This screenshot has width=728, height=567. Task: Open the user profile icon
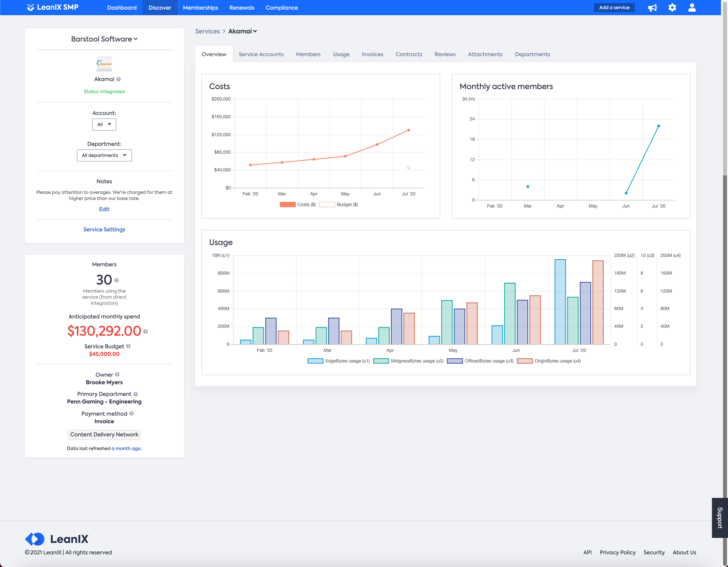coord(692,8)
